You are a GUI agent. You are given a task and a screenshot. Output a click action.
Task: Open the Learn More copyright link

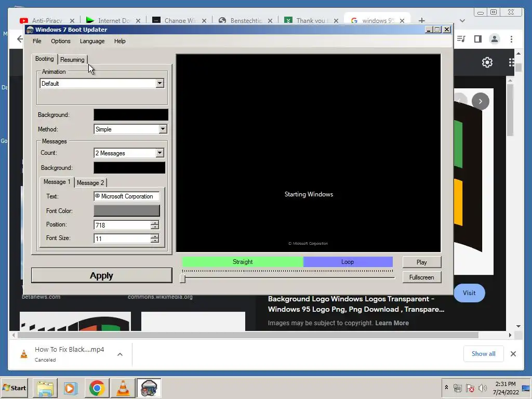(x=392, y=323)
